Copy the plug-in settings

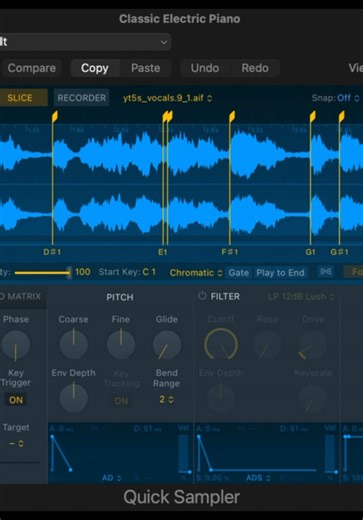tap(95, 68)
